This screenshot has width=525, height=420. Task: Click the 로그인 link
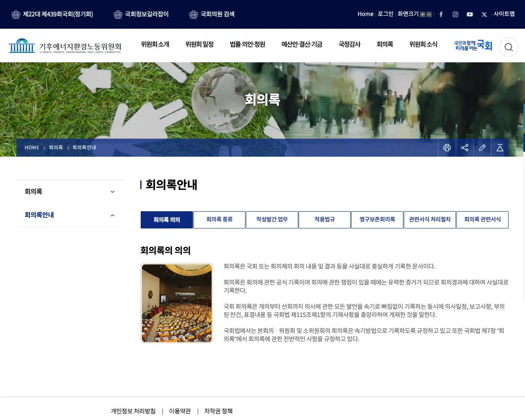[x=386, y=14]
